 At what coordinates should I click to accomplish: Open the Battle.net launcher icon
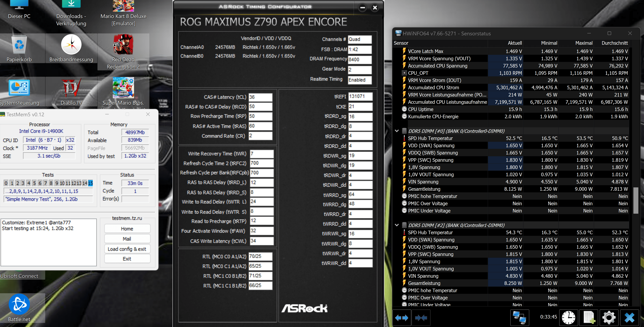click(x=19, y=308)
